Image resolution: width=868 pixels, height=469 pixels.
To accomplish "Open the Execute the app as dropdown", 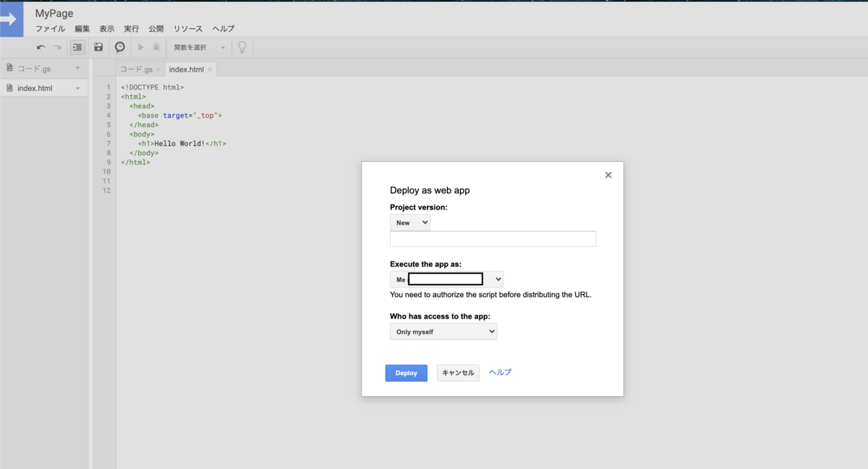I will [447, 279].
